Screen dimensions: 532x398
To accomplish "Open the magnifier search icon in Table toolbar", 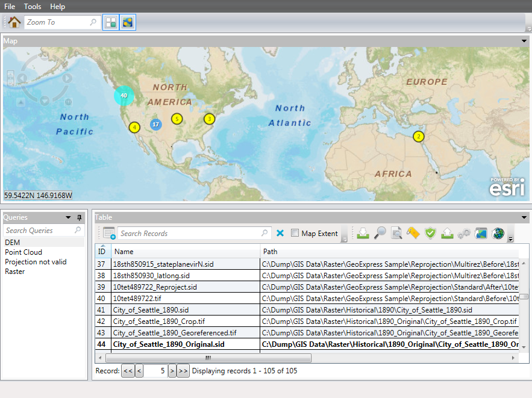I will pos(380,233).
